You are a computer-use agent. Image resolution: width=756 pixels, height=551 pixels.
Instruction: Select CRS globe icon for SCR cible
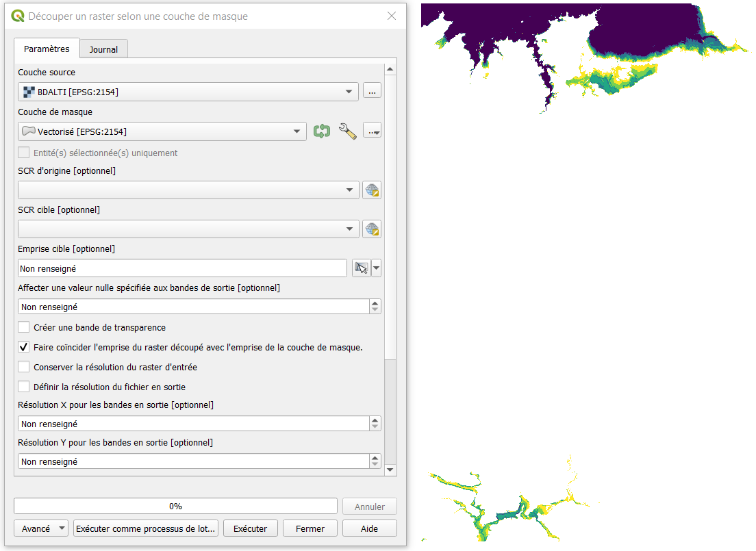[372, 229]
